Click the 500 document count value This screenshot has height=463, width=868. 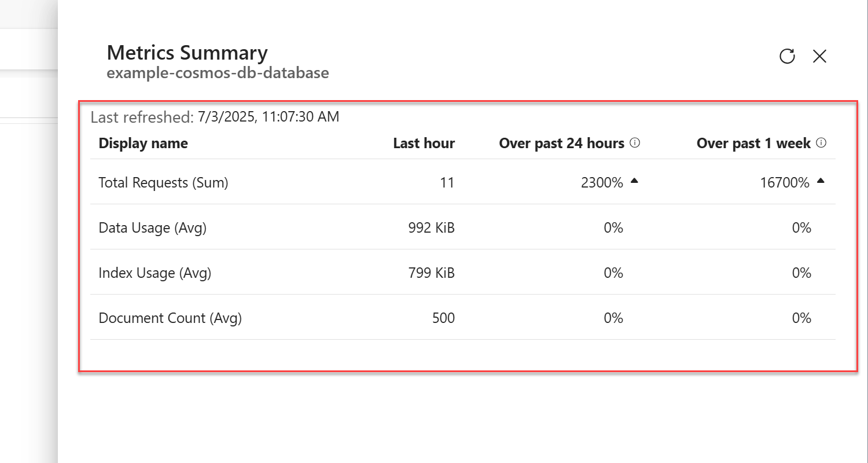[444, 318]
